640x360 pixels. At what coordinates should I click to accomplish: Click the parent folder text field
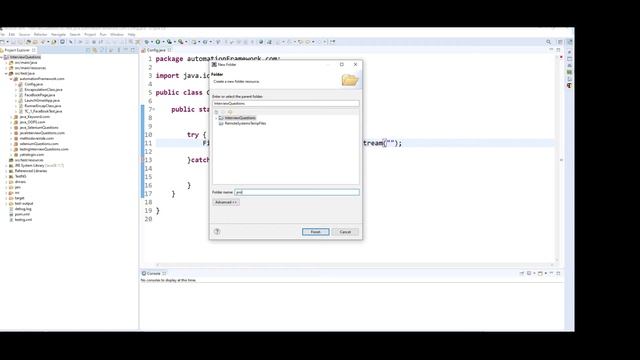pos(286,104)
